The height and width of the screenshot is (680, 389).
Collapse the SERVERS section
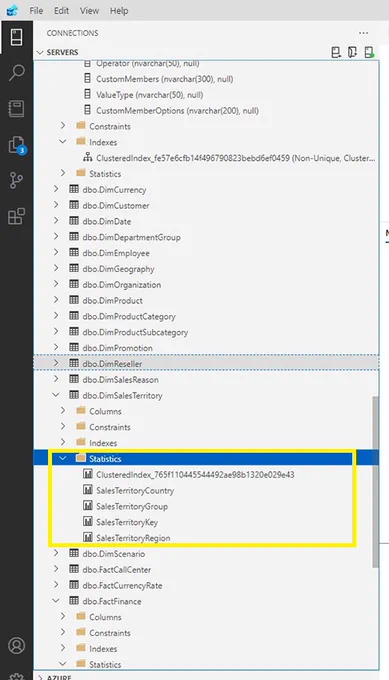click(x=40, y=52)
